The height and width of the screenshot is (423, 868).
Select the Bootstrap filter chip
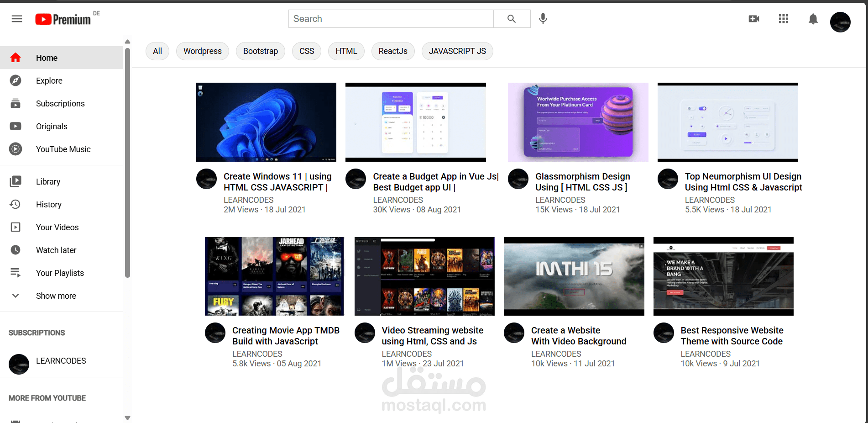click(261, 51)
